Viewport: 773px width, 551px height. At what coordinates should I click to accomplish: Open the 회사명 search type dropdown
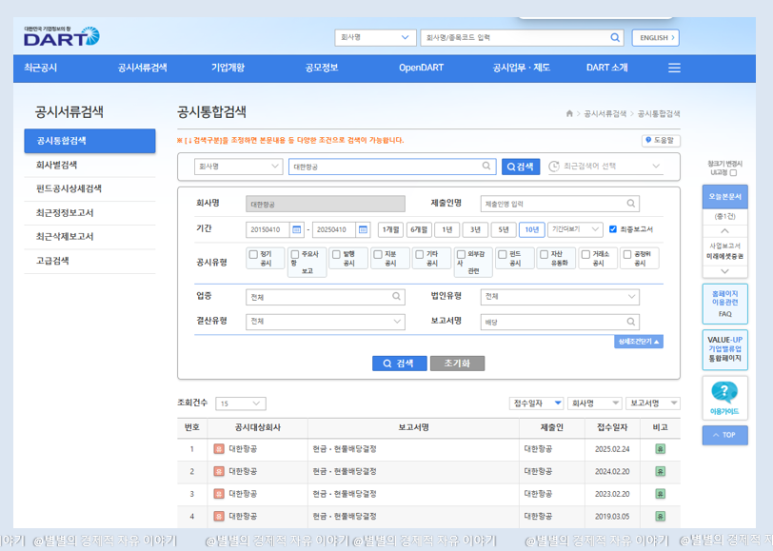pos(238,167)
